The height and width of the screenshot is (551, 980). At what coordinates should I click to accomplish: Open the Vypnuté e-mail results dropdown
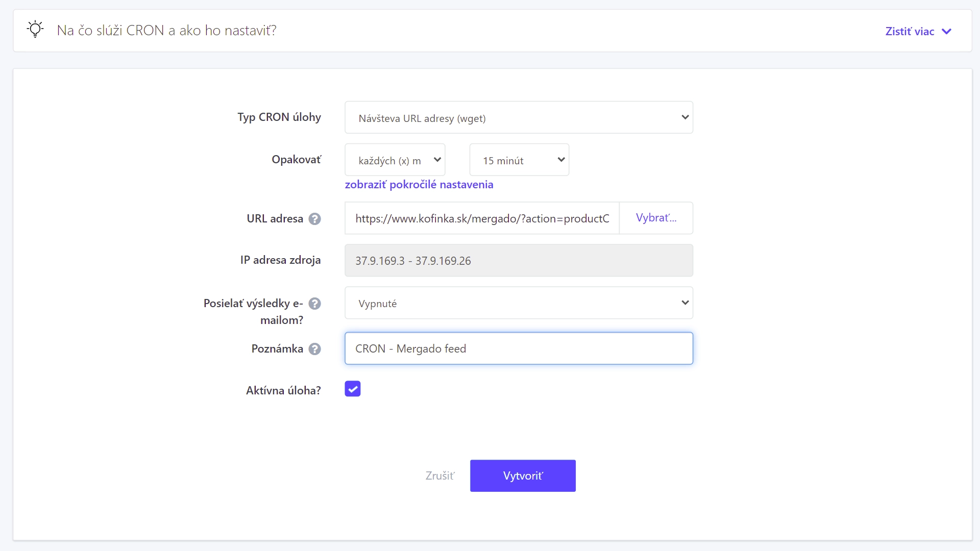519,303
